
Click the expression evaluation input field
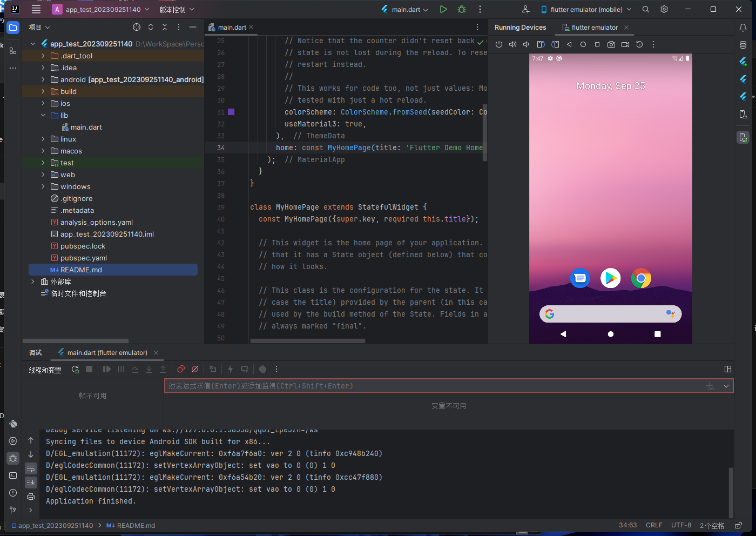(x=378, y=386)
